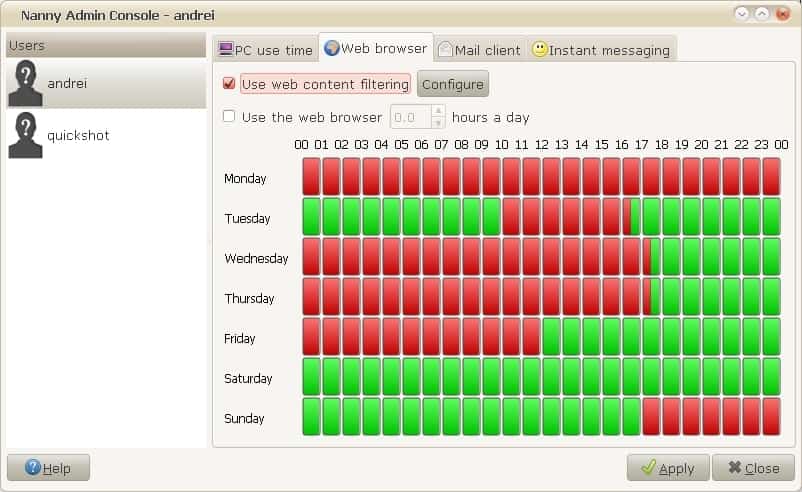
Task: Toggle Saturday's 12 hour green block
Action: (x=551, y=377)
